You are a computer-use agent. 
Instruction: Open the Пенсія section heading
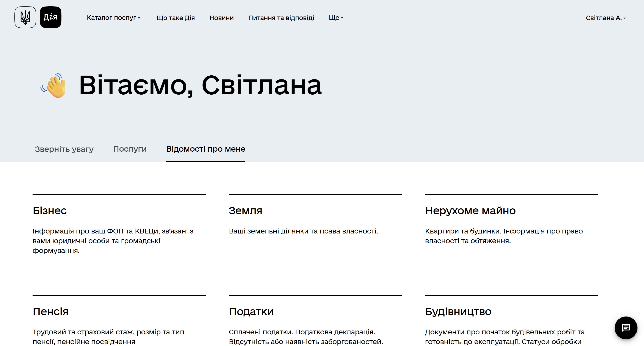50,311
